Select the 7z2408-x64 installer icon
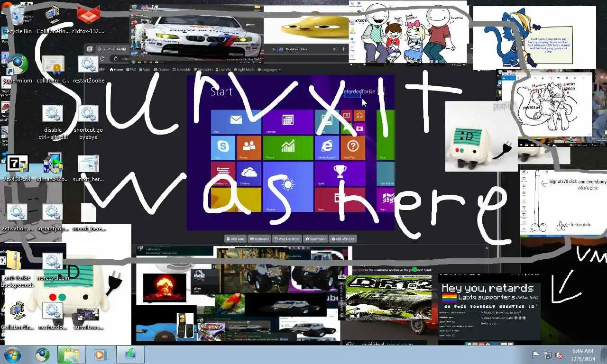This screenshot has width=607, height=364. pyautogui.click(x=18, y=168)
